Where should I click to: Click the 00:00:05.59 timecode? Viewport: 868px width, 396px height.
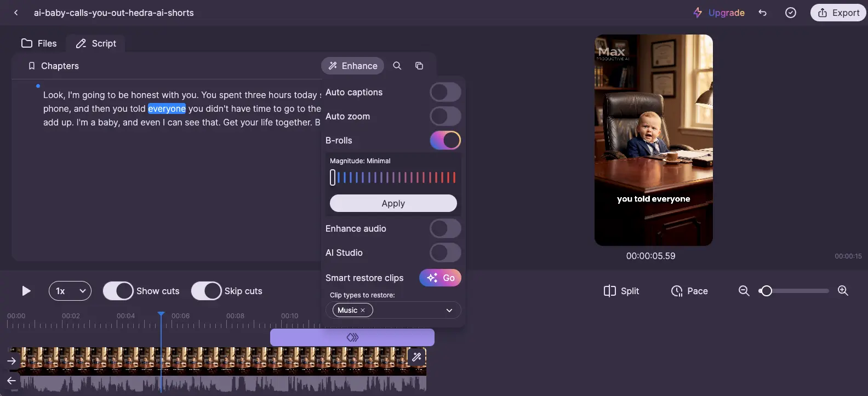[650, 256]
